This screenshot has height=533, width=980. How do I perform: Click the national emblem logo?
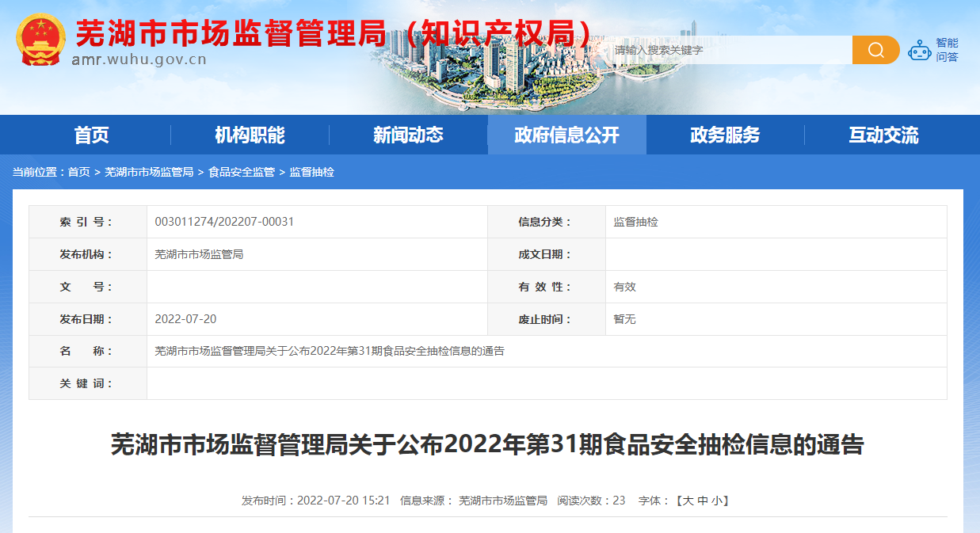[x=40, y=39]
